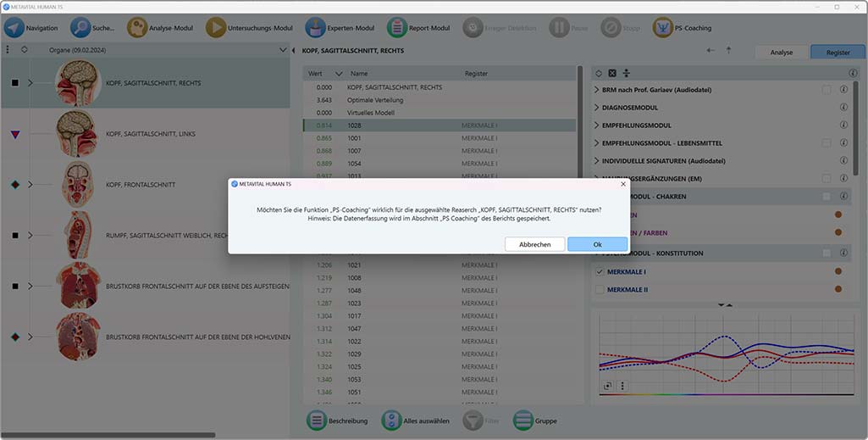Image resolution: width=868 pixels, height=440 pixels.
Task: Expand the KOPF, FRONTALSCHNITT tree item
Action: click(30, 185)
